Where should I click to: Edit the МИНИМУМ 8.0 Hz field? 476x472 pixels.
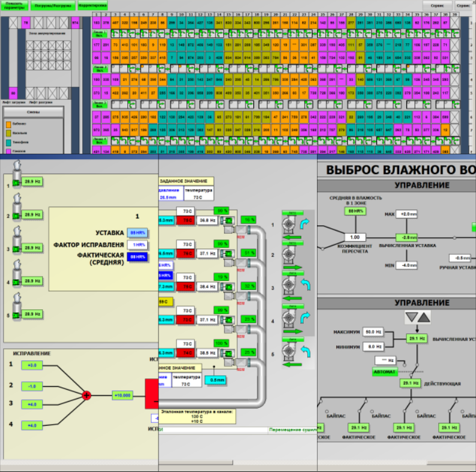coord(373,346)
